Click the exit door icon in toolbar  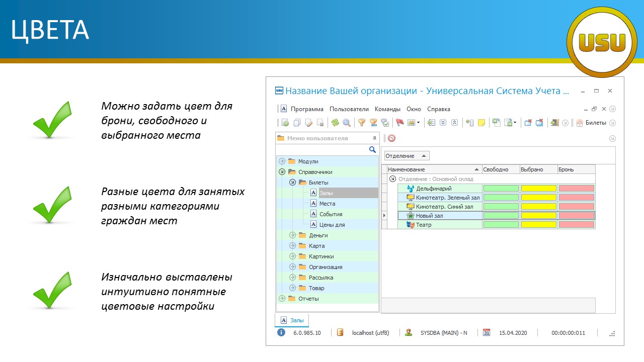coord(554,123)
